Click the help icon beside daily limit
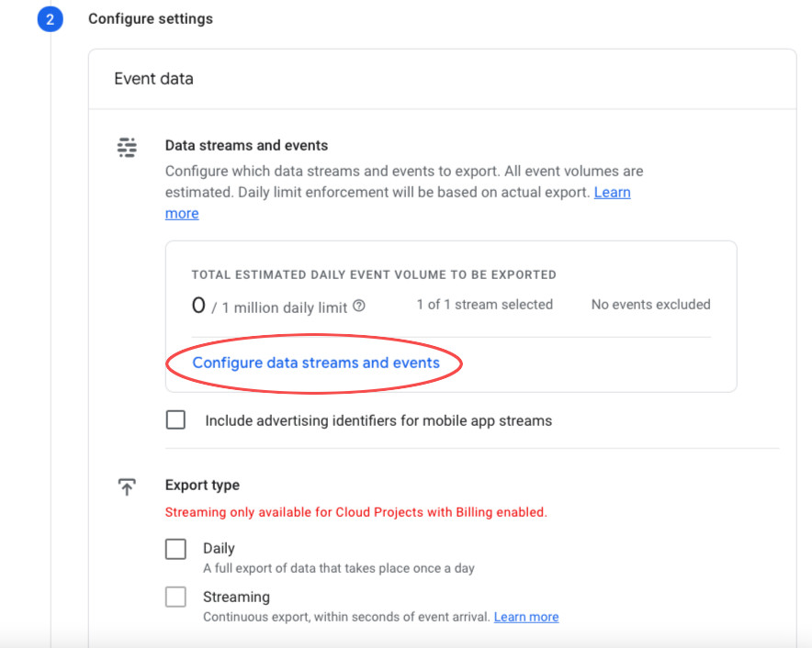The width and height of the screenshot is (812, 648). (359, 306)
